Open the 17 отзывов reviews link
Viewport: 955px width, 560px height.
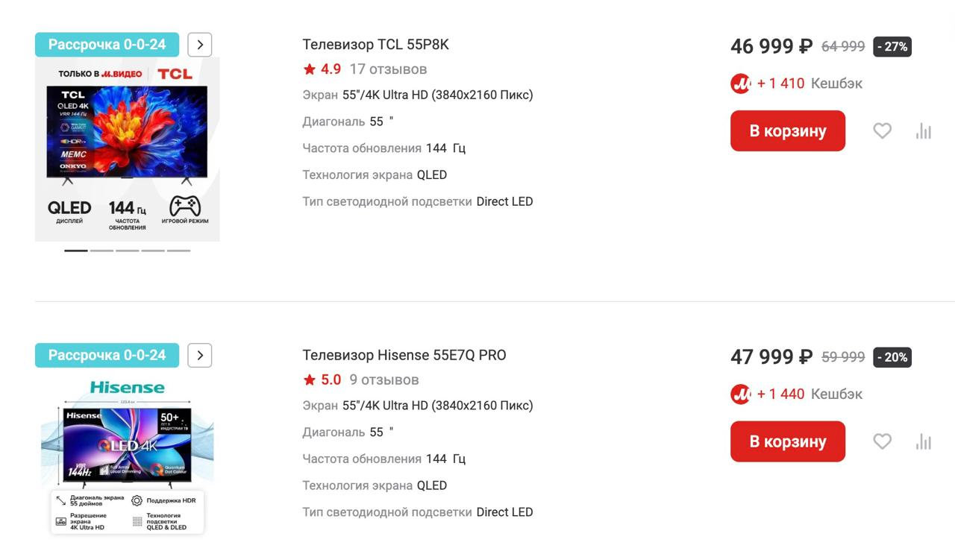pos(388,69)
